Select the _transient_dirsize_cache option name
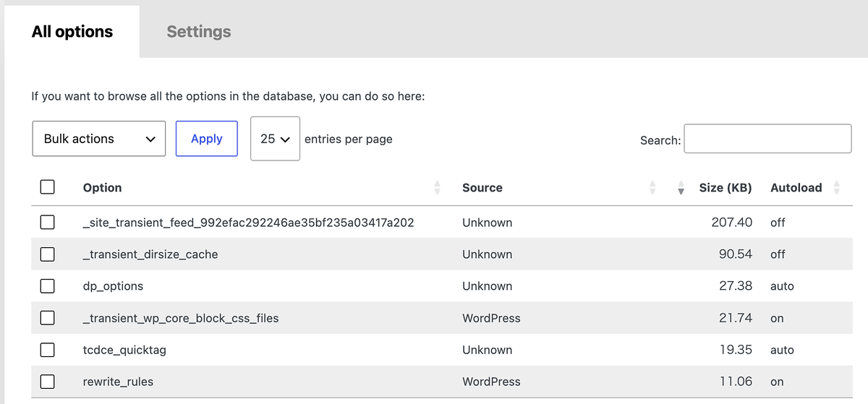Screen dimensions: 868x404 click(150, 254)
